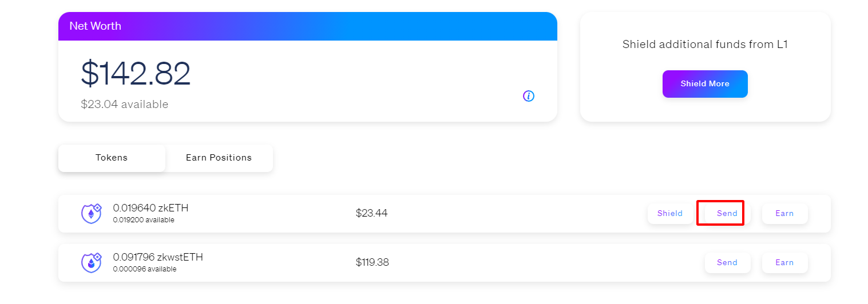Send zkwstETH tokens
The image size is (868, 304).
coord(727,263)
